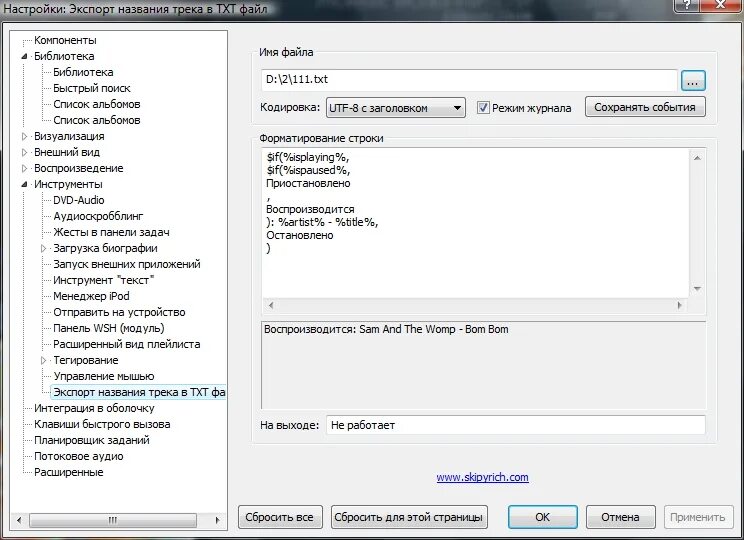Image resolution: width=744 pixels, height=540 pixels.
Task: Select Расширенные tree item
Action: [x=68, y=472]
